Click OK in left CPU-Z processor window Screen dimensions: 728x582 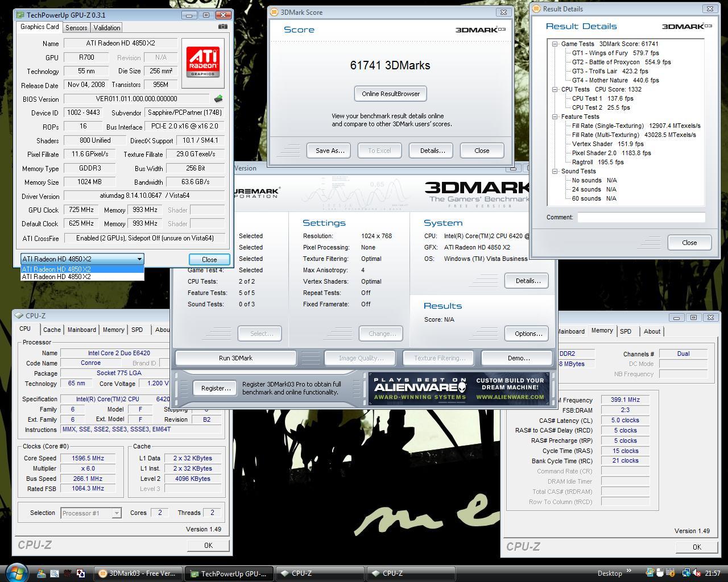[x=208, y=546]
